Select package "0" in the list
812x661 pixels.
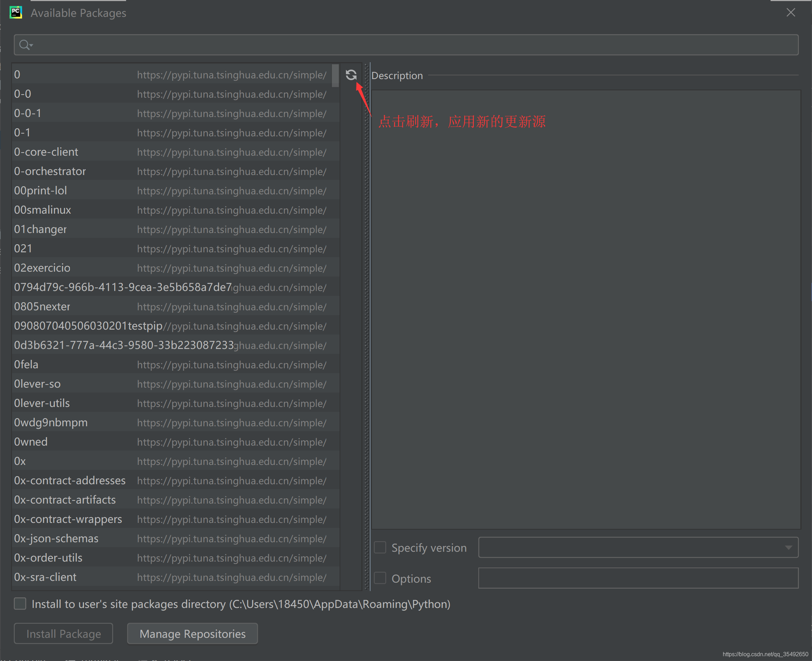[x=176, y=74]
